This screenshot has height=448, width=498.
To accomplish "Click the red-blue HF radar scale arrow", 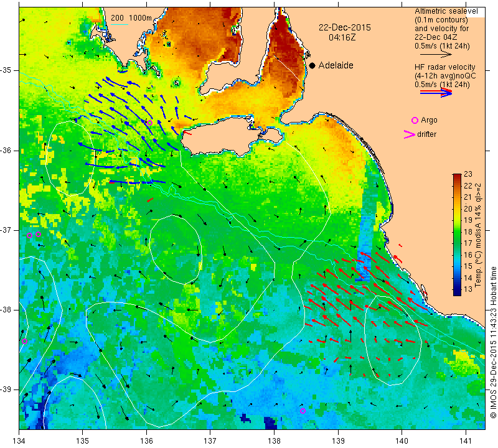I will click(x=436, y=92).
